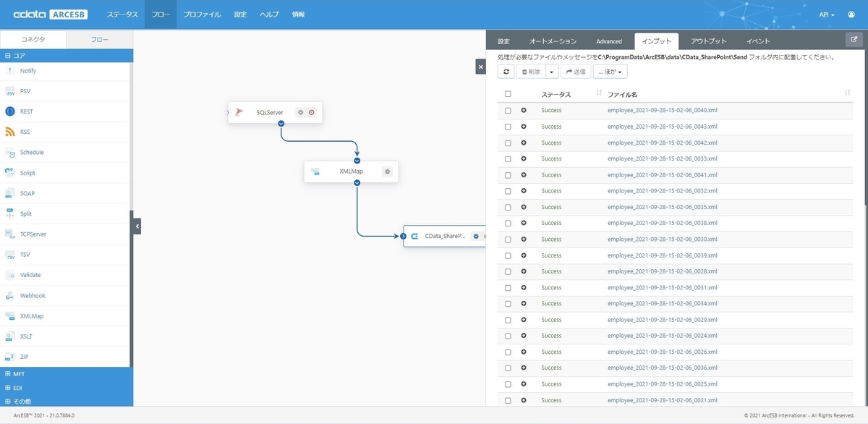Click the CData ArcESB logo

coord(51,14)
